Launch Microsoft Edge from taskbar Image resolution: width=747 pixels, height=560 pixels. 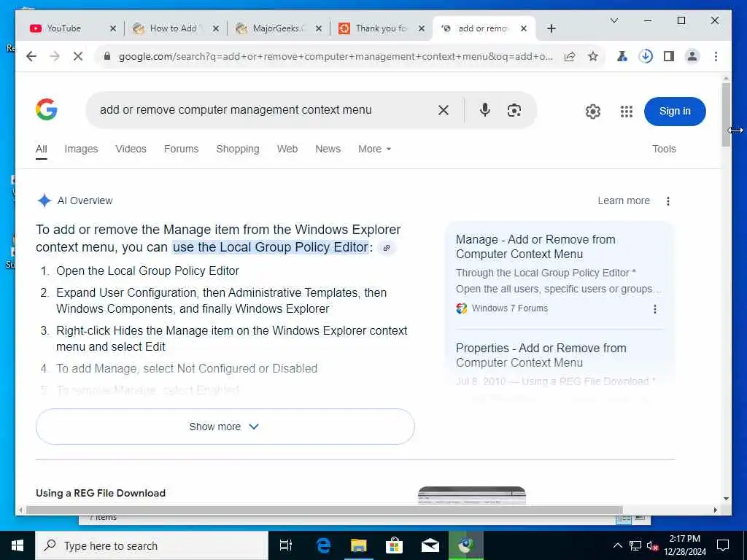[x=323, y=545]
